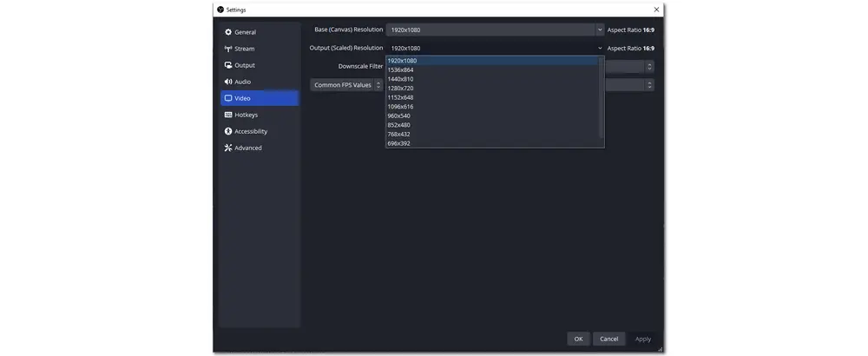Screen dimensions: 868x356
Task: Choose 1920x1080 from the resolution list
Action: (x=492, y=61)
